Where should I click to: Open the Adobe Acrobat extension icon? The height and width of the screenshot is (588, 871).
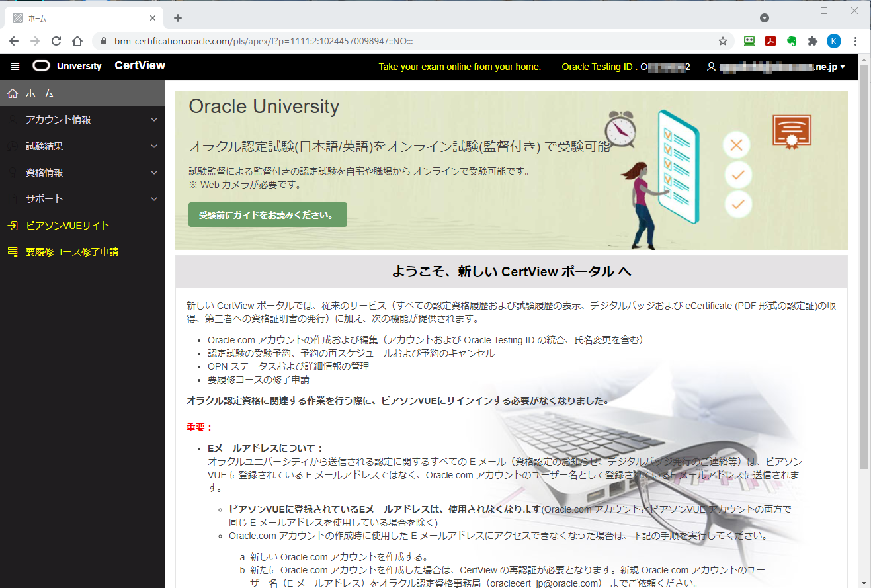pyautogui.click(x=770, y=41)
